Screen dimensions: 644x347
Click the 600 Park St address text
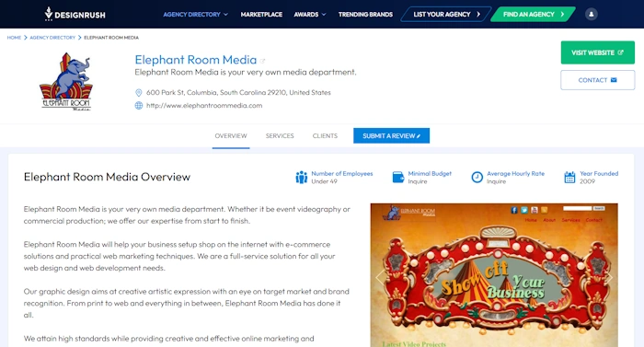(238, 93)
